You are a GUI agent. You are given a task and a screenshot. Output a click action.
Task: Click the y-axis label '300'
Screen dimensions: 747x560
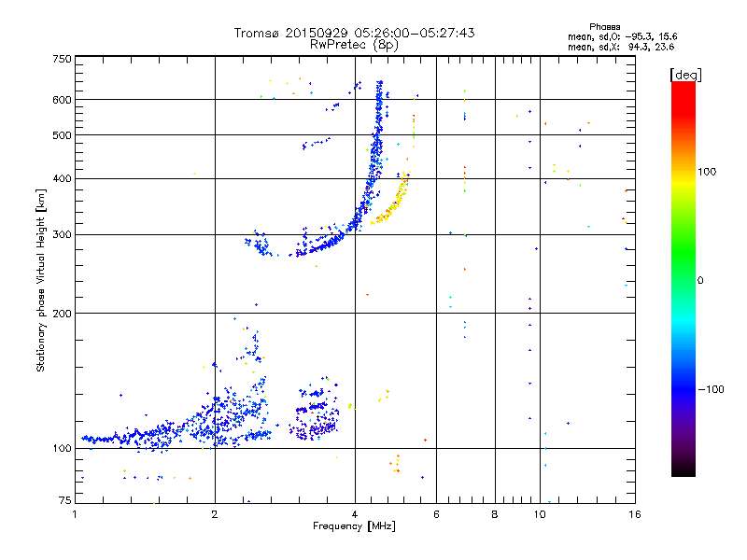coord(62,234)
